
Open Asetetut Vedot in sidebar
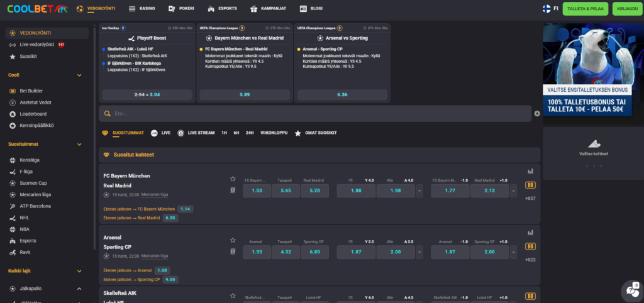coord(35,102)
